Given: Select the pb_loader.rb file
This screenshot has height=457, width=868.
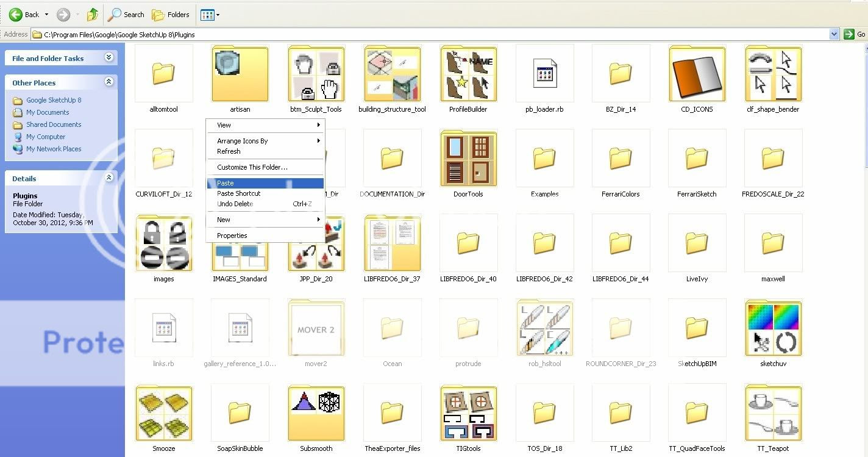Looking at the screenshot, I should [545, 74].
